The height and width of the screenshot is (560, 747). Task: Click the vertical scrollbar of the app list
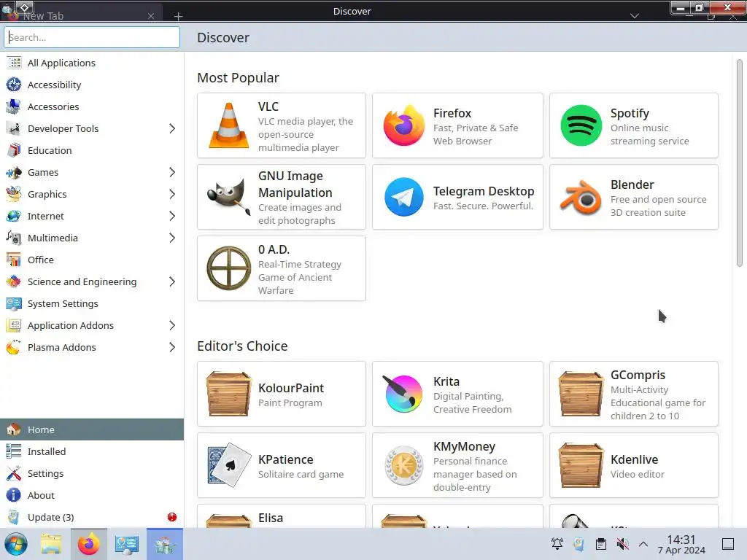(x=740, y=163)
